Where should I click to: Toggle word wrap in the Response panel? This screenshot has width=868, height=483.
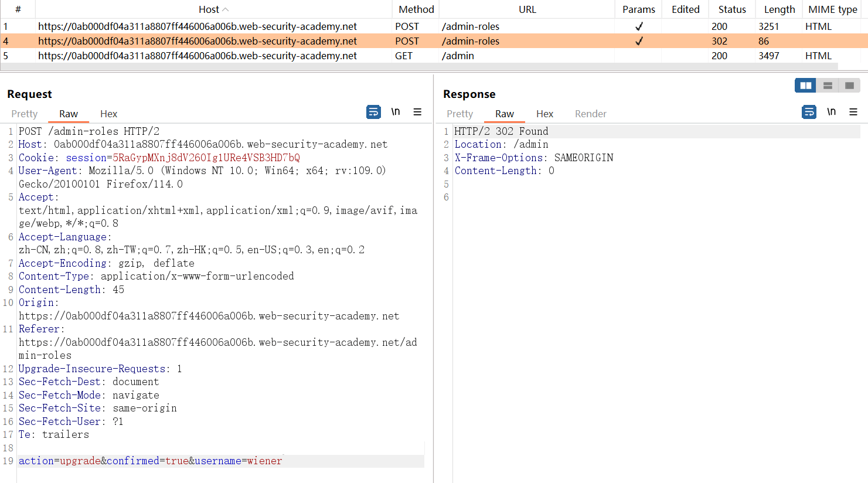coord(809,112)
